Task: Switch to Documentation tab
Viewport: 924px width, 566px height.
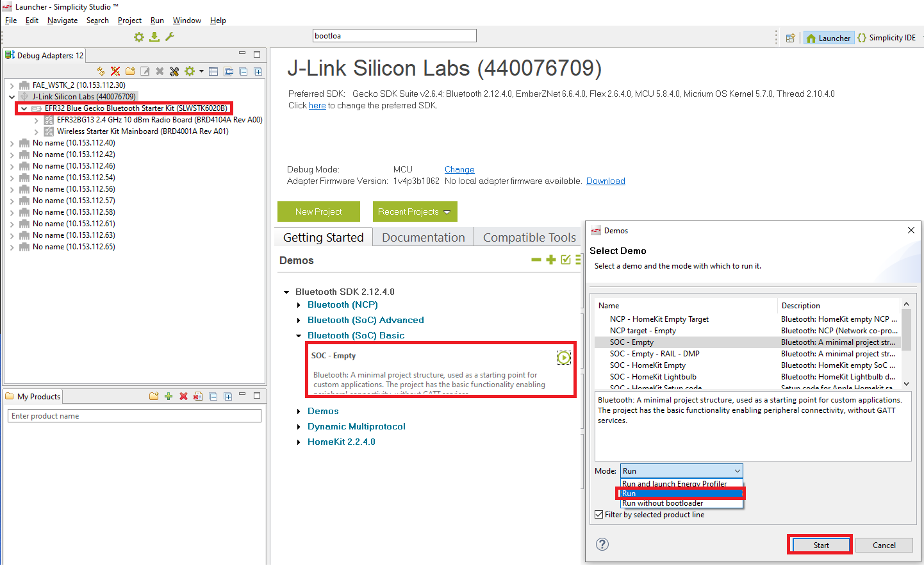Action: pos(424,237)
